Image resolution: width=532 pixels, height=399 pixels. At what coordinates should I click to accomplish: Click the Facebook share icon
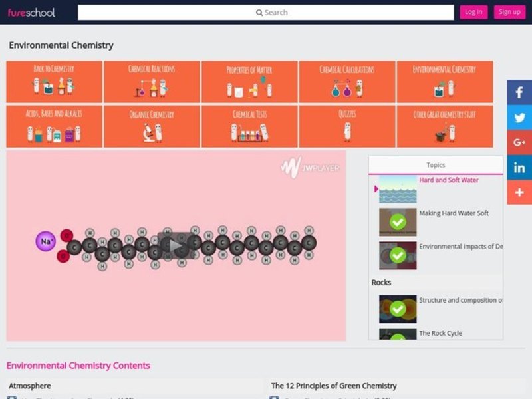519,92
